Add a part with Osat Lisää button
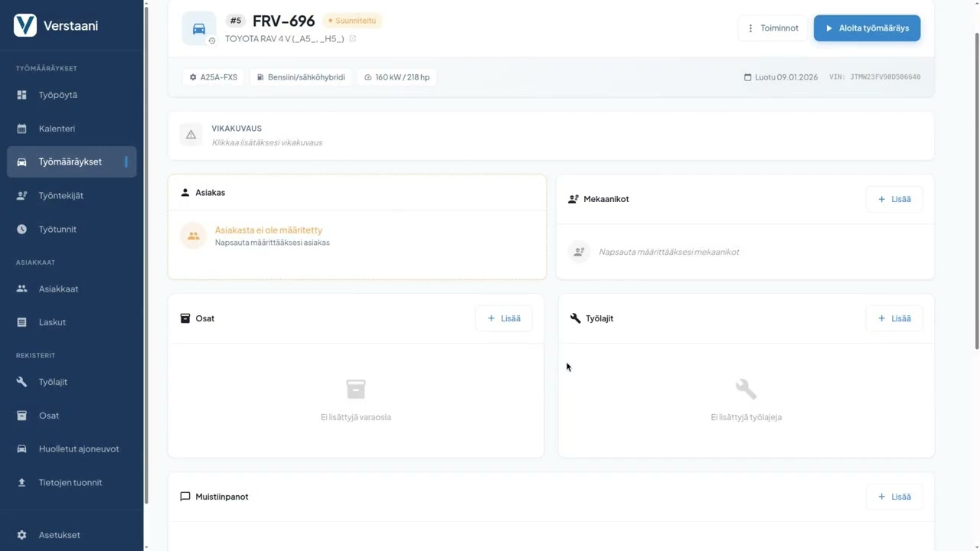Viewport: 980px width, 551px height. tap(504, 318)
